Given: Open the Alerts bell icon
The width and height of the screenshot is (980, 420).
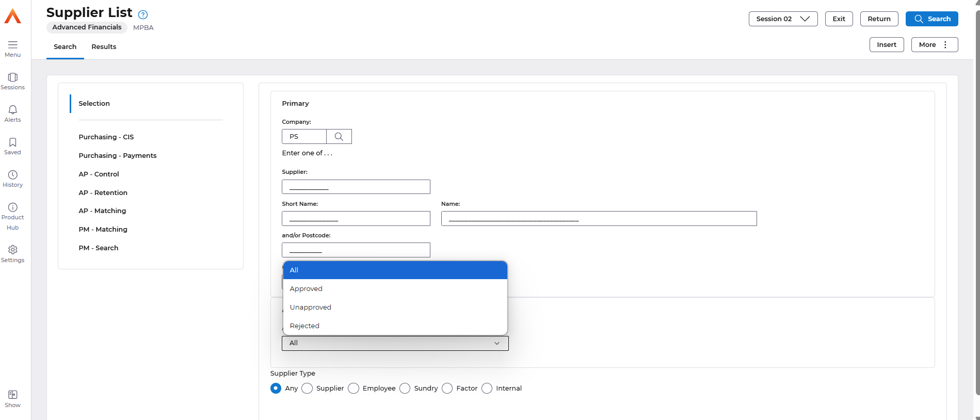Looking at the screenshot, I should (x=12, y=109).
